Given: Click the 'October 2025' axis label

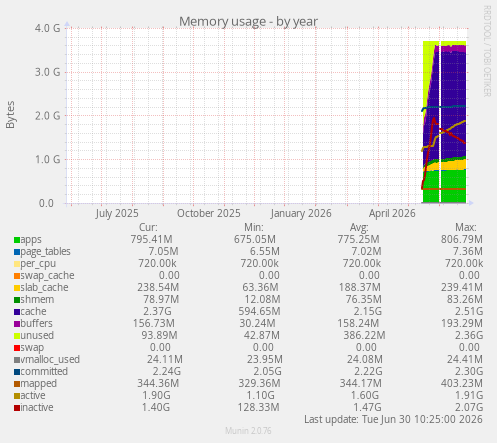Looking at the screenshot, I should [x=209, y=213].
